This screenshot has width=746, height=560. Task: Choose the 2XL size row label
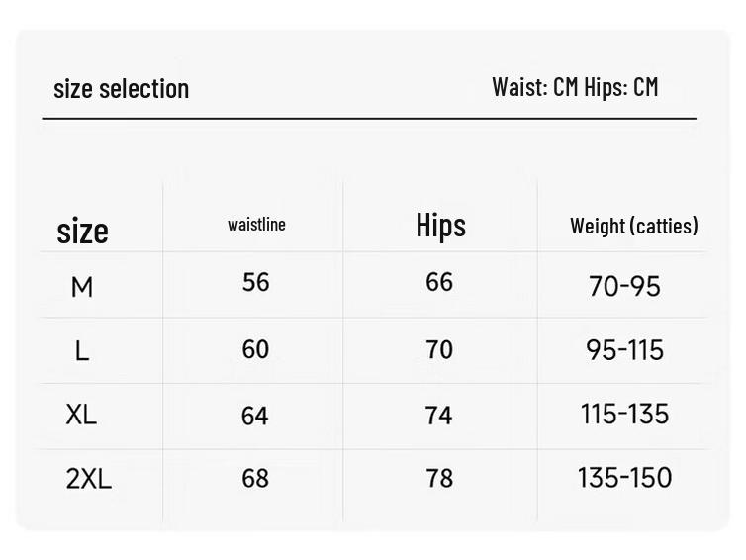(89, 479)
